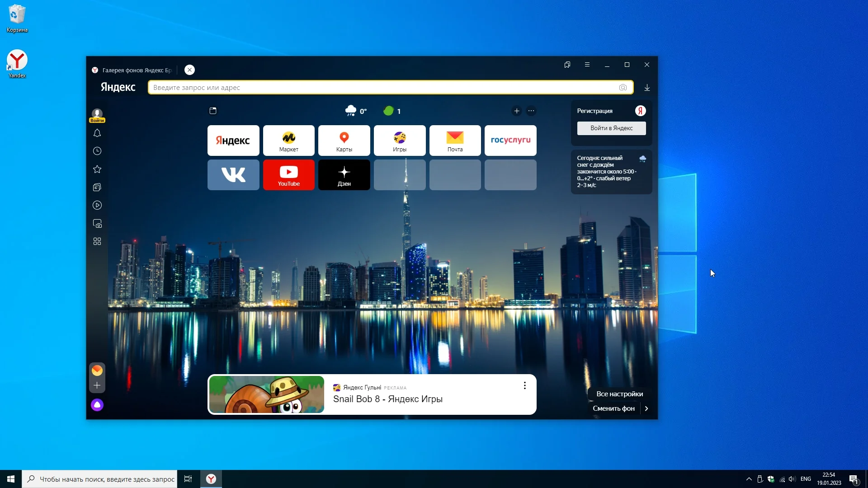Image resolution: width=868 pixels, height=488 pixels.
Task: Open Все настройки link
Action: click(x=619, y=394)
